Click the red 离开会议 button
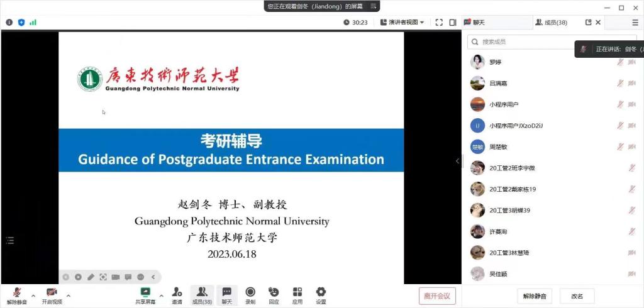The height and width of the screenshot is (308, 644). [x=437, y=295]
